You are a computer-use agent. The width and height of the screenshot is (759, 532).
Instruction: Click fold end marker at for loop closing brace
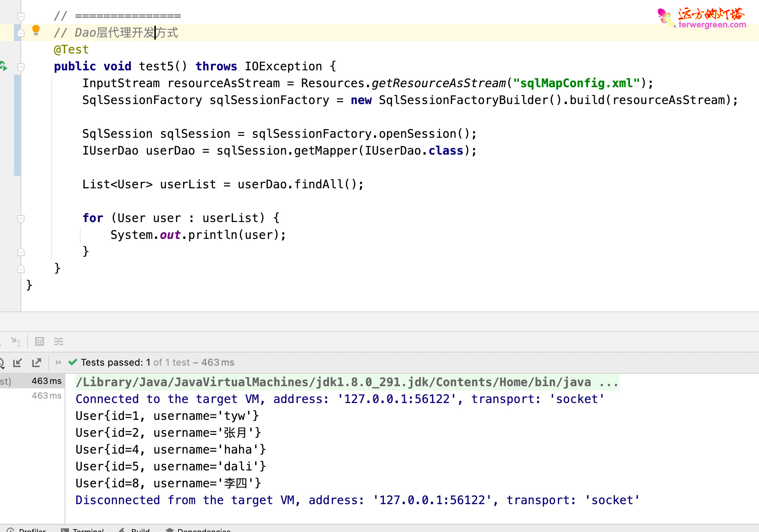point(21,252)
